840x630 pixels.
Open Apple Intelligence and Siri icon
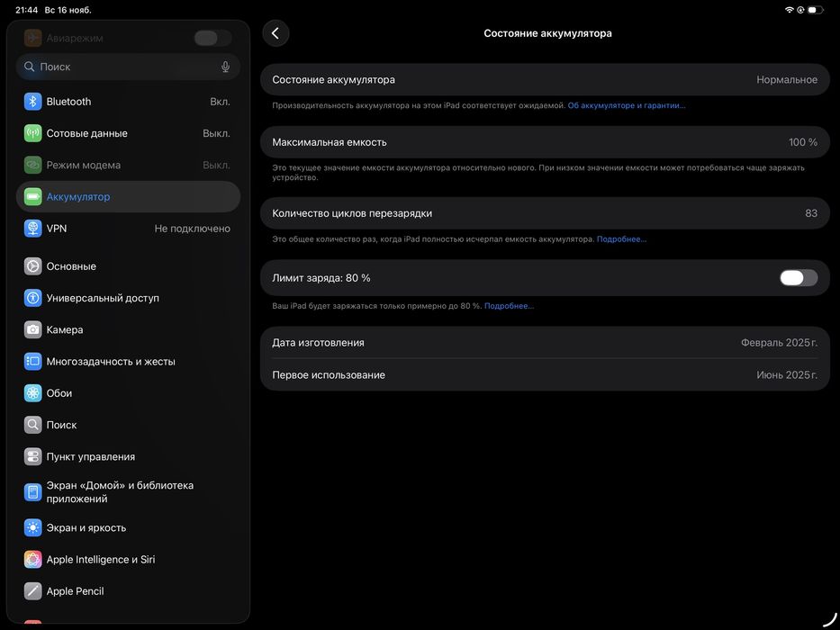tap(33, 560)
